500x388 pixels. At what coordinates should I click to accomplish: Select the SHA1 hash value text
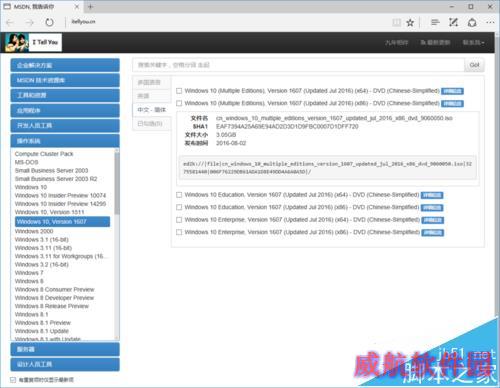click(x=287, y=127)
